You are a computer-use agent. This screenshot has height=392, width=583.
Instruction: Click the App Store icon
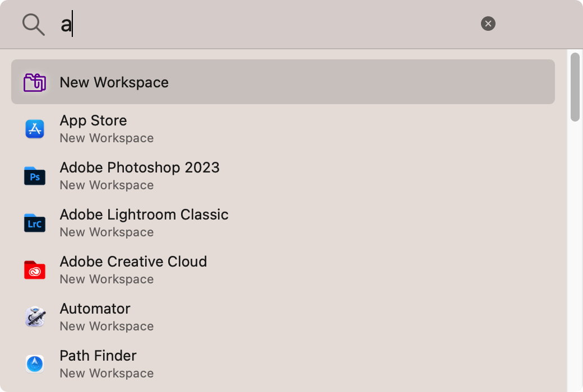35,129
